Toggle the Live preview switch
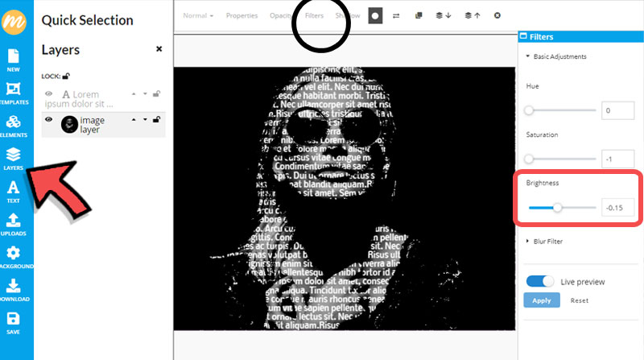Viewport: 644px width, 360px height. pos(540,281)
